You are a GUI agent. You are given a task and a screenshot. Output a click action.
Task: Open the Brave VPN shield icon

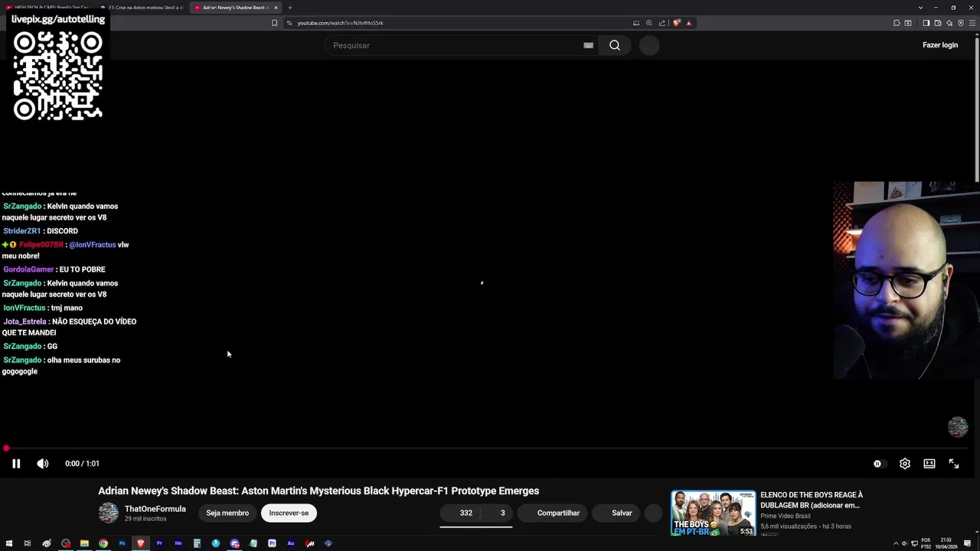pyautogui.click(x=961, y=23)
